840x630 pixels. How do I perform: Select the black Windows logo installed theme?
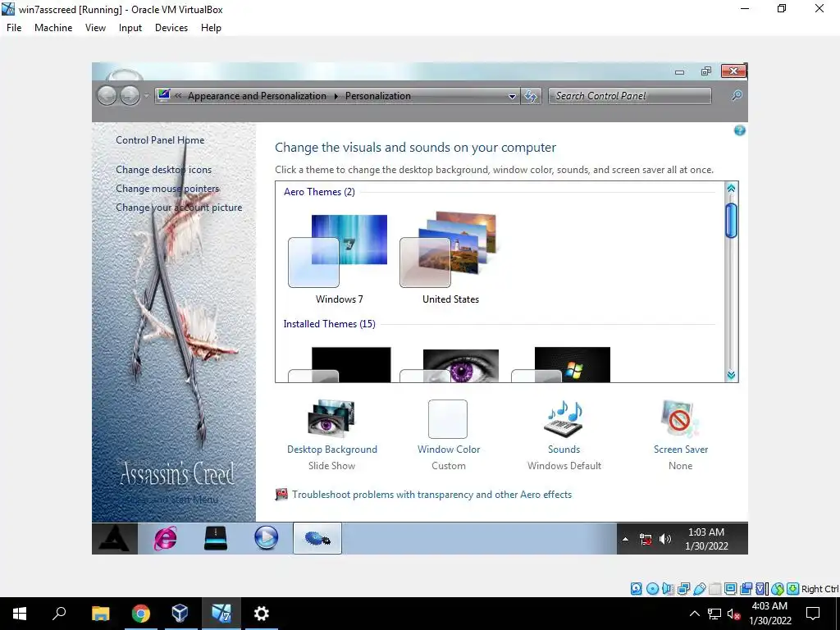[561, 364]
